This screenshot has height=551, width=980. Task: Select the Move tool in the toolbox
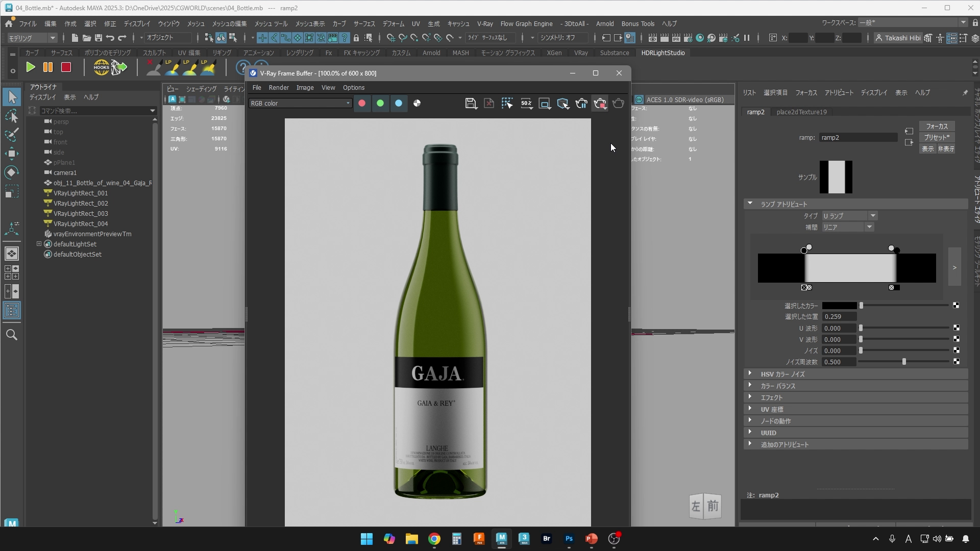(12, 154)
